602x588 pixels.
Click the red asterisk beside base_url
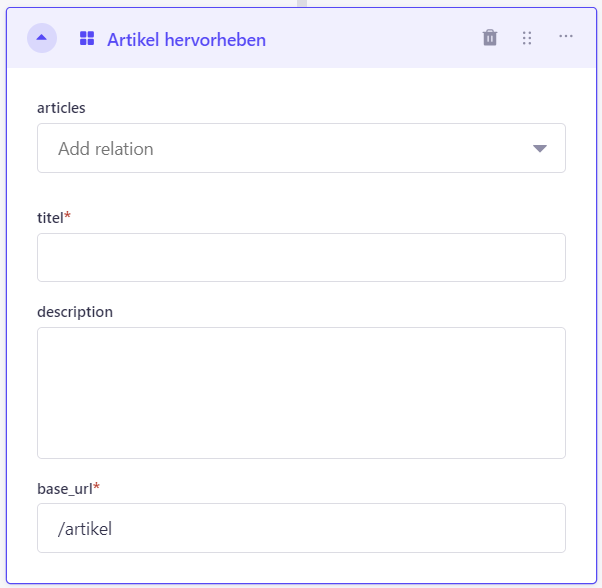97,486
